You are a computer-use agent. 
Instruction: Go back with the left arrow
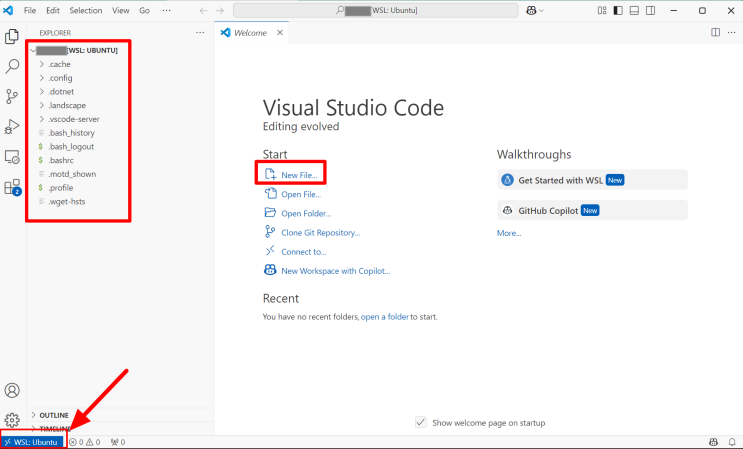point(203,10)
